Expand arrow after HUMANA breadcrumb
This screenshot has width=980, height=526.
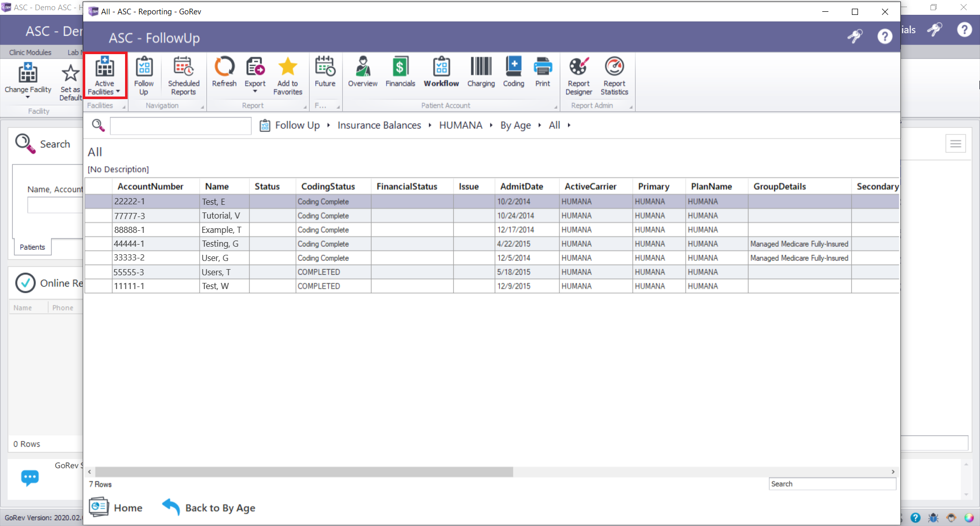coord(491,125)
